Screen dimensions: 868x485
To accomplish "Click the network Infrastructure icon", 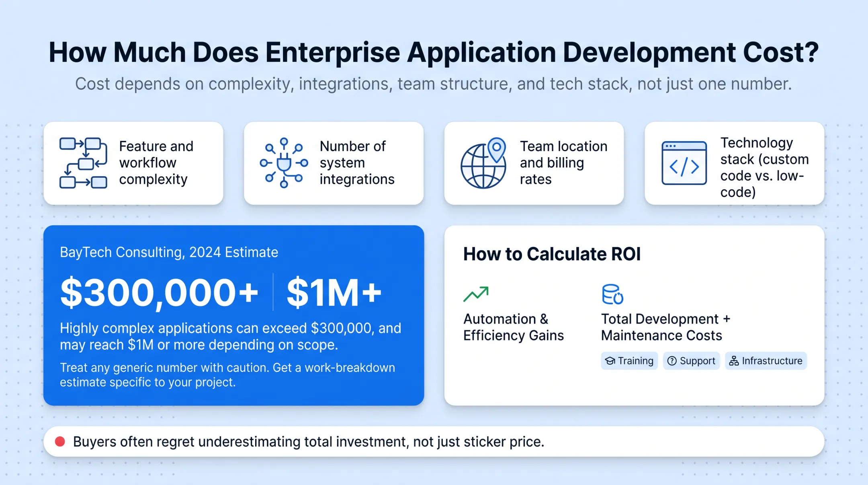I will [734, 361].
